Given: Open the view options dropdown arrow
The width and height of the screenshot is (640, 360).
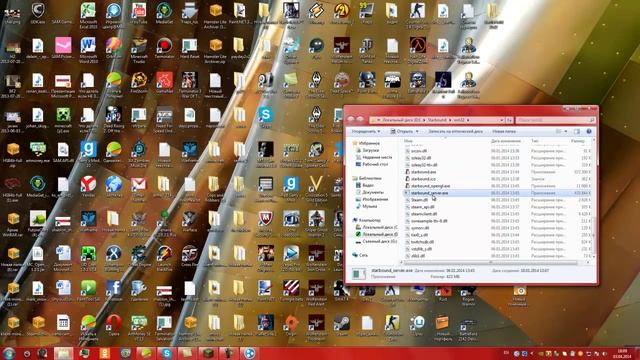Looking at the screenshot, I should tap(566, 131).
